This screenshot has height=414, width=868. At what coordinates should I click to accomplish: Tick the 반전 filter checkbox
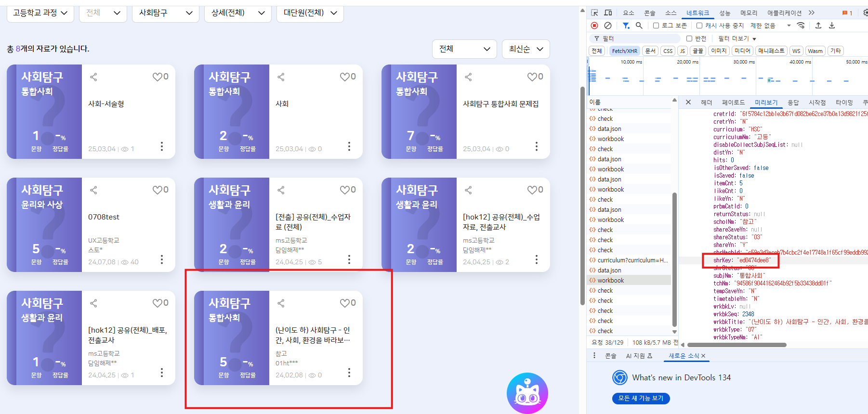coord(689,39)
